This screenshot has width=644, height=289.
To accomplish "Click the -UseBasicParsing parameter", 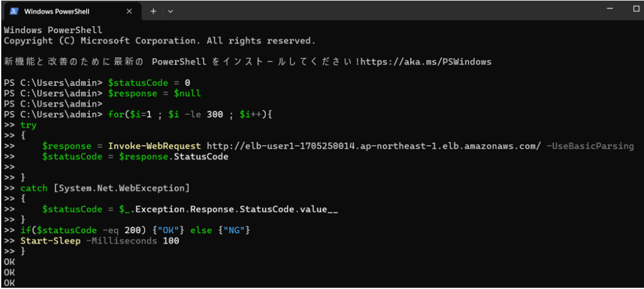I will 590,146.
